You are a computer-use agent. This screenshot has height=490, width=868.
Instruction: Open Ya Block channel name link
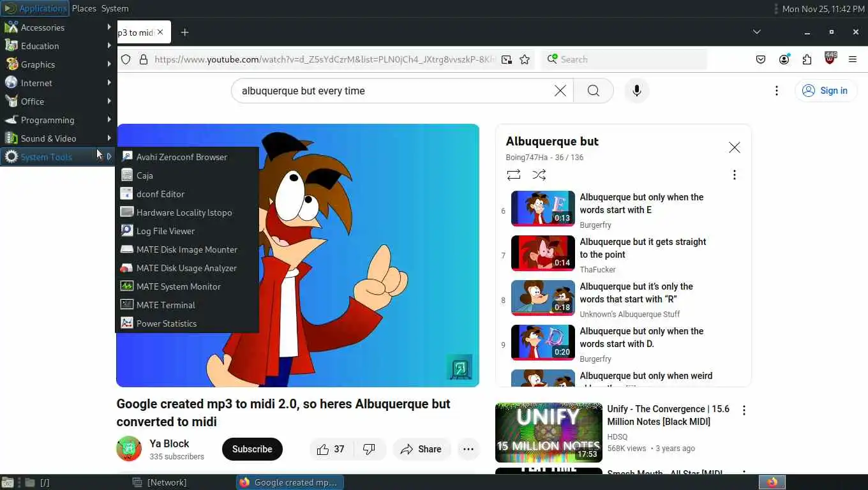(x=169, y=443)
